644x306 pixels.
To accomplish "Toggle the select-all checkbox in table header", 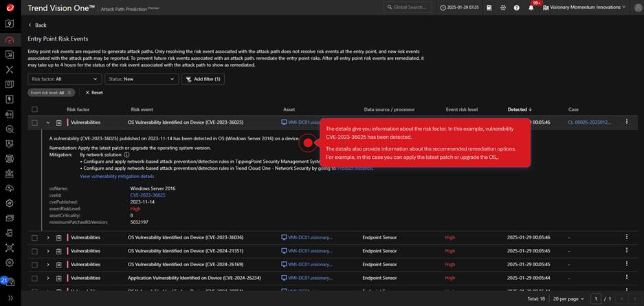I will pos(34,109).
